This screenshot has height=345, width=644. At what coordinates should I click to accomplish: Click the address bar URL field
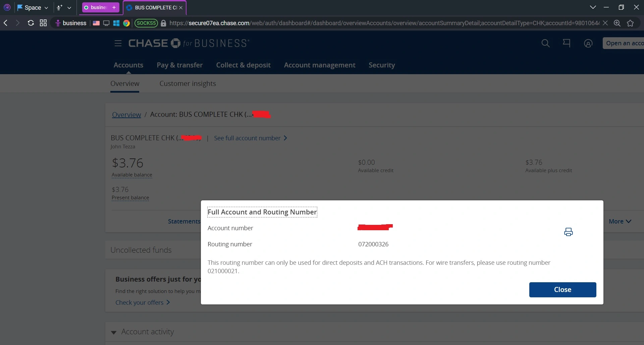[384, 23]
